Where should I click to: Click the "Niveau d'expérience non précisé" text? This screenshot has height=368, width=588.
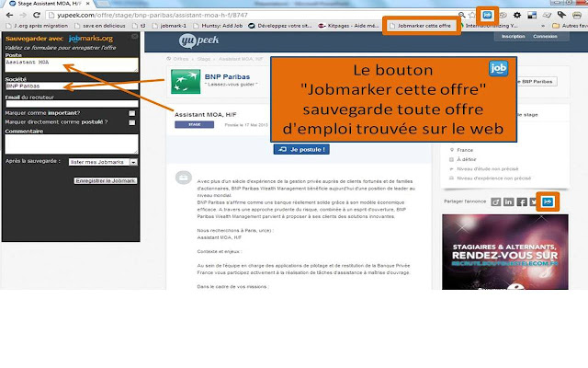[494, 178]
